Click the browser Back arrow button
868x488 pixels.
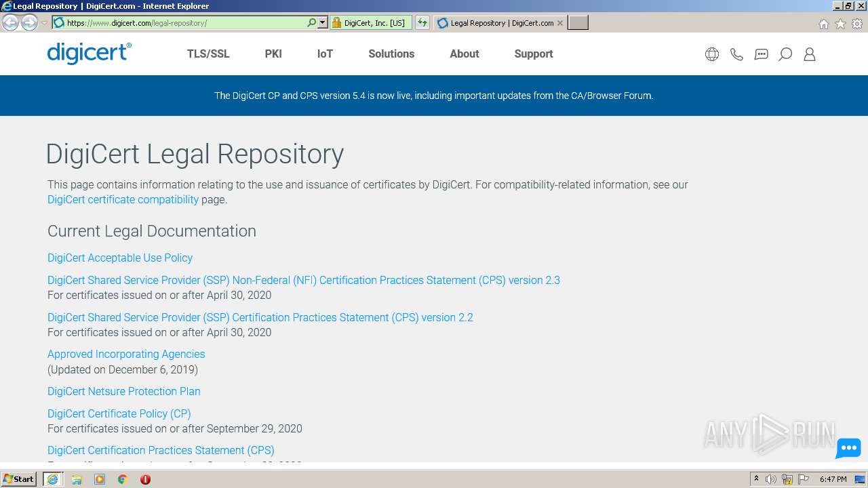tap(10, 22)
